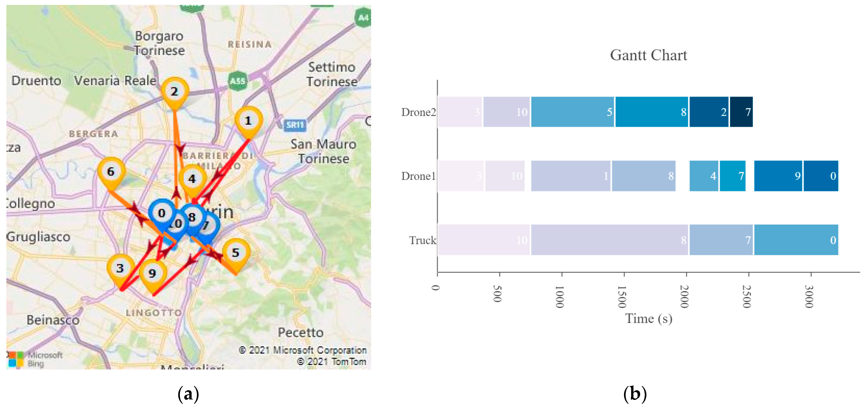Click the Drone2 segment labeled 3
This screenshot has width=868, height=408.
(460, 112)
